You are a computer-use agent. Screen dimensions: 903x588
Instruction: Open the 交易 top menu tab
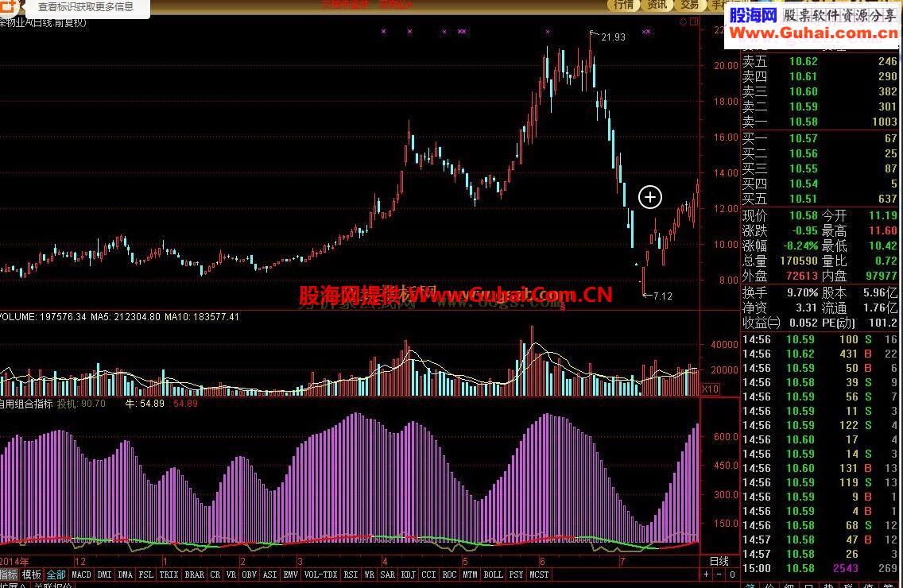tap(690, 5)
